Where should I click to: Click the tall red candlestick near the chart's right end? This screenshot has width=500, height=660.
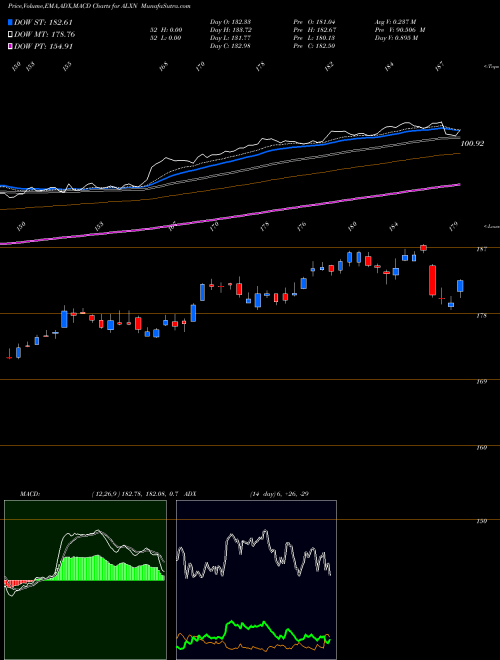coord(432,280)
